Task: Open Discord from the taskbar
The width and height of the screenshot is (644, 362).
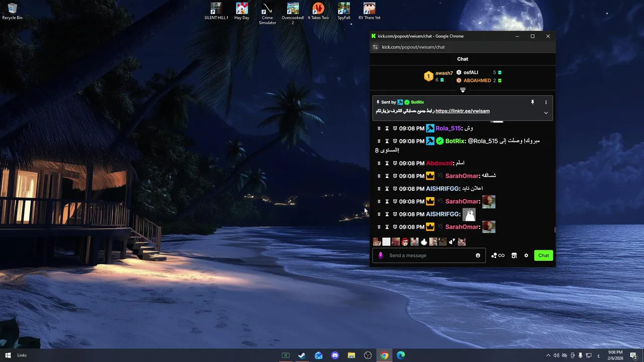Action: [335, 355]
